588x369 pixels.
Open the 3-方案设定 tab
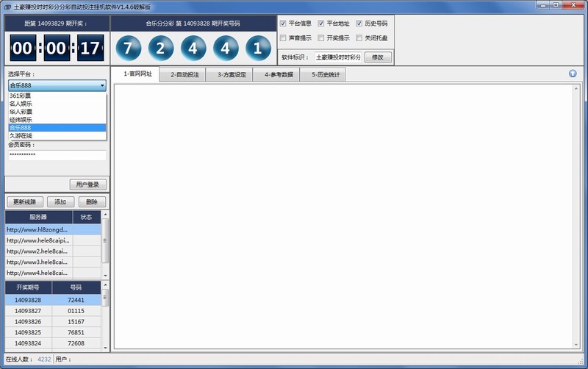pos(231,74)
